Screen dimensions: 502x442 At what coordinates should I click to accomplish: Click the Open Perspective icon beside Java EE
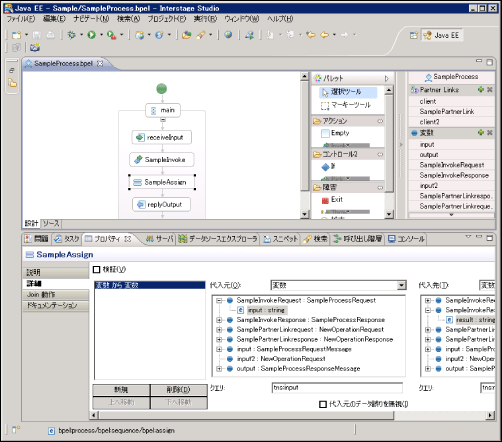click(x=414, y=35)
